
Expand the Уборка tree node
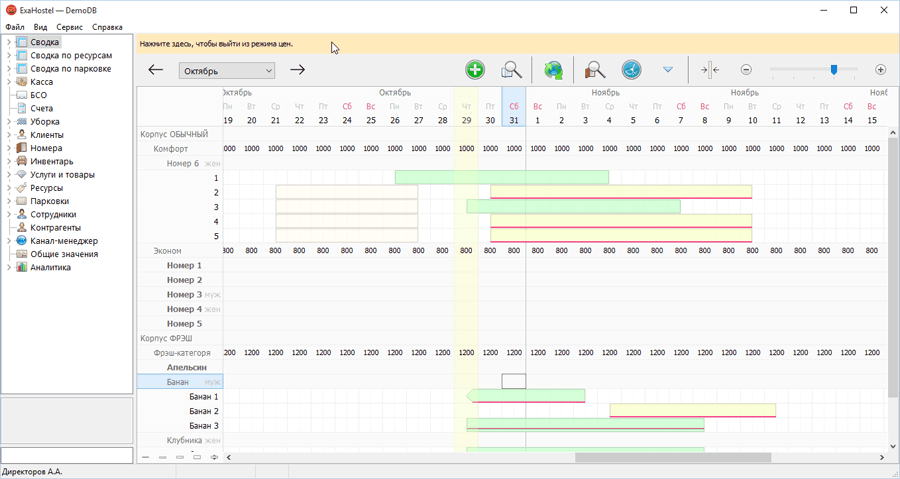click(x=9, y=122)
